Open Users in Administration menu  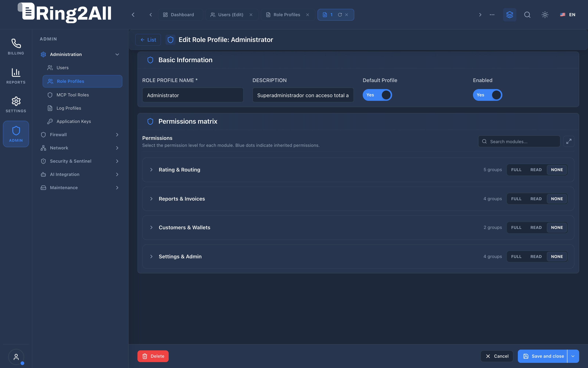click(x=82, y=68)
